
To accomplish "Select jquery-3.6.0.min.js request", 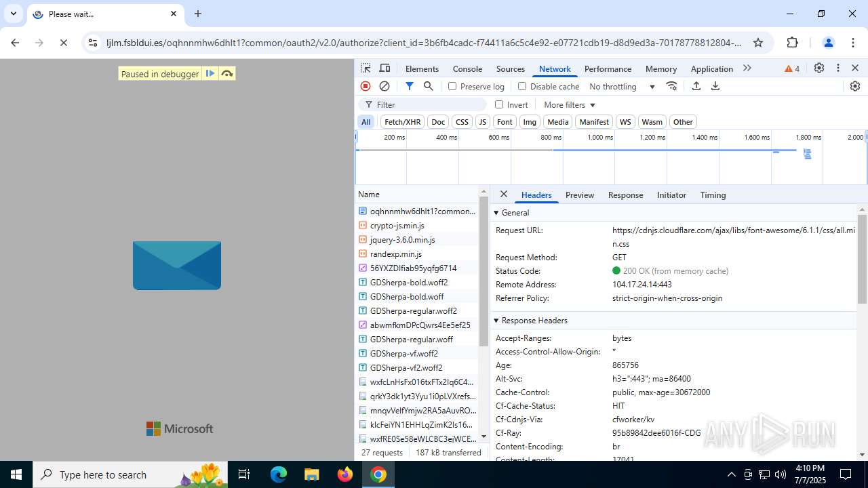I will (x=417, y=239).
